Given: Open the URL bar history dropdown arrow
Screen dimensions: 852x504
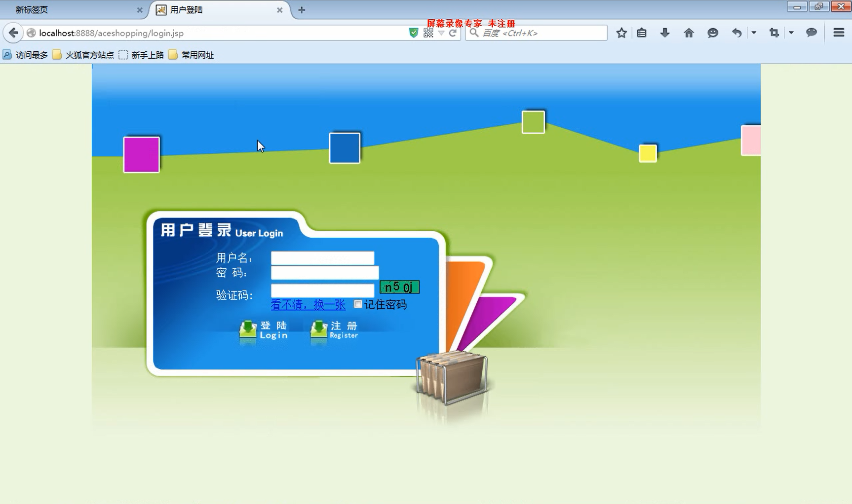Looking at the screenshot, I should (441, 33).
